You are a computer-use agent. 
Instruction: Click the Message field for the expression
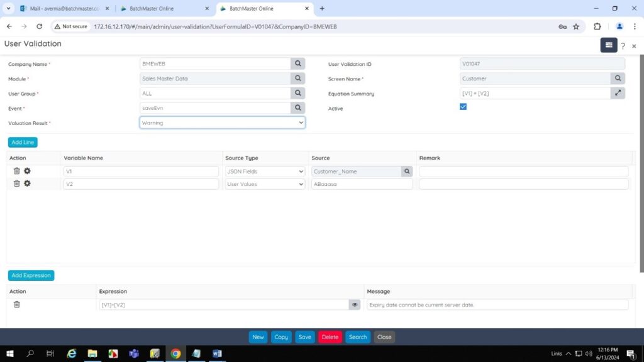click(x=497, y=305)
